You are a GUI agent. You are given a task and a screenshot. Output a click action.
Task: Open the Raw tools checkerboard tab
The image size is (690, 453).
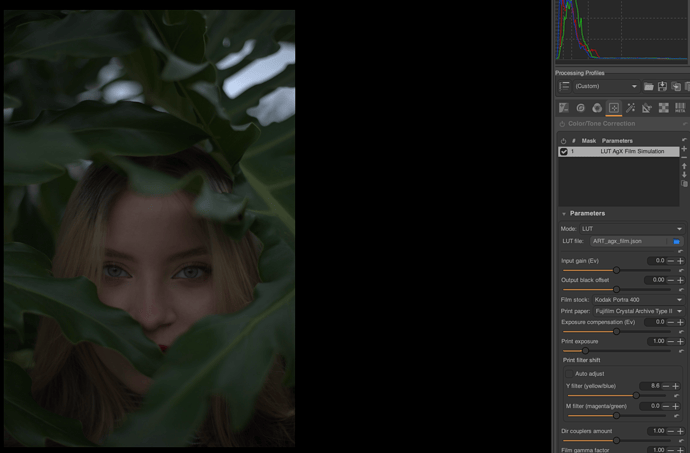coord(664,108)
